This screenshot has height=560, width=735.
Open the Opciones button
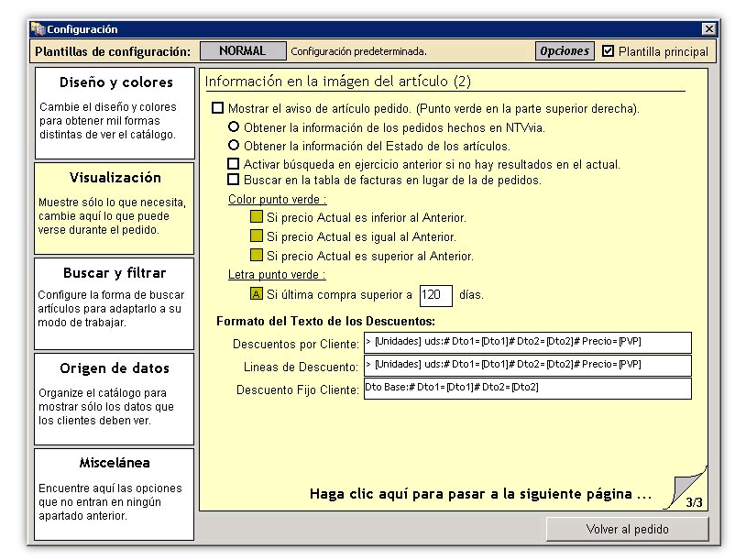click(565, 50)
